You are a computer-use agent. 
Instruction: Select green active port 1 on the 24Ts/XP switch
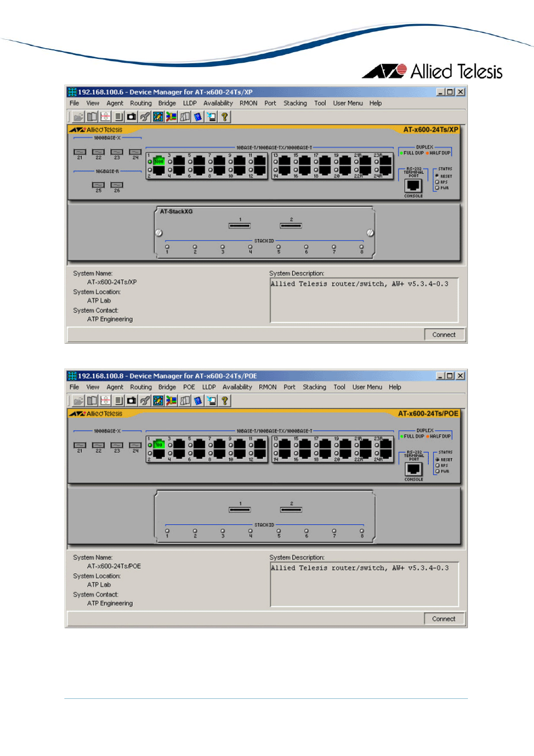pyautogui.click(x=158, y=161)
